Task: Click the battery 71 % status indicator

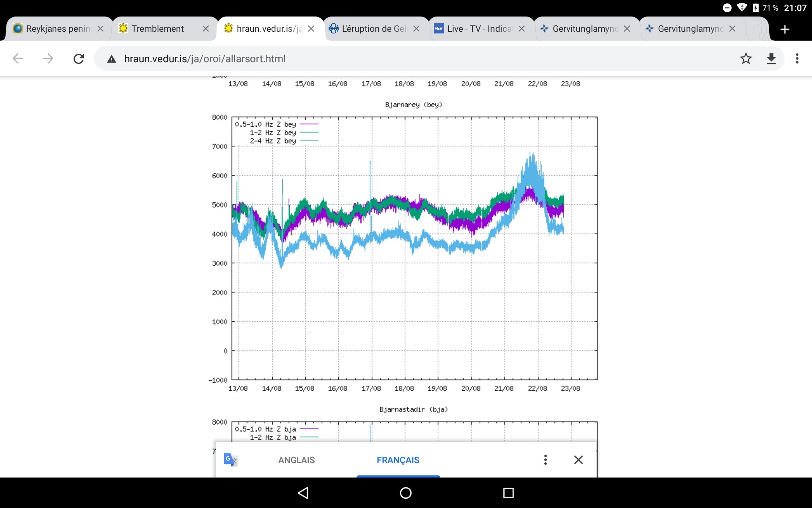Action: click(x=765, y=8)
